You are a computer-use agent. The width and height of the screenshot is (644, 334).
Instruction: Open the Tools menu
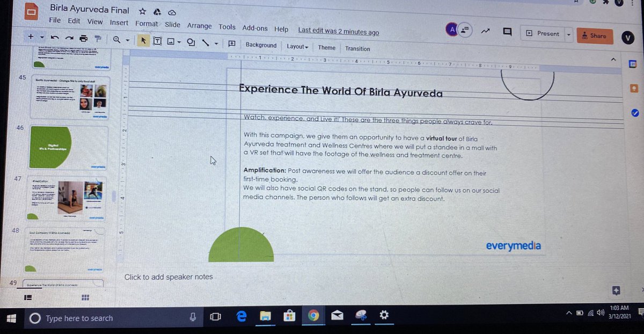227,27
